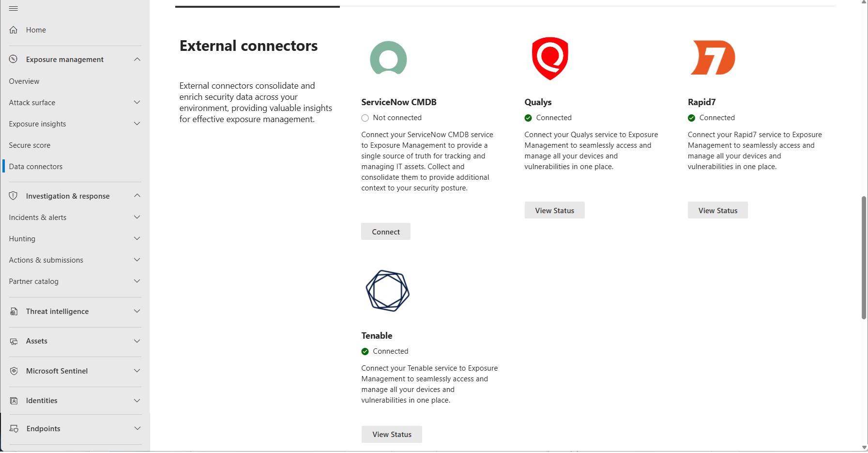The width and height of the screenshot is (868, 453).
Task: Expand the Hunting section chevron
Action: click(x=137, y=238)
